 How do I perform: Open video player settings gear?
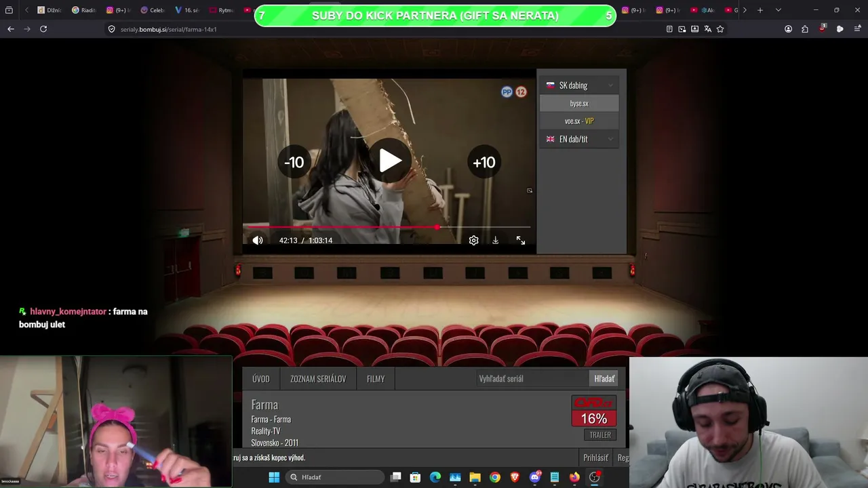(473, 240)
